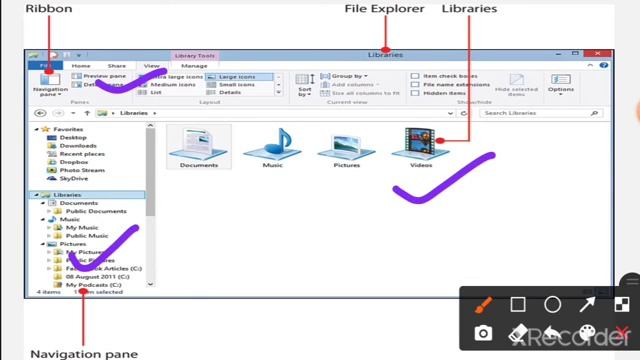Screen dimensions: 640x360
Task: Switch to the Home tab
Action: pyautogui.click(x=81, y=66)
